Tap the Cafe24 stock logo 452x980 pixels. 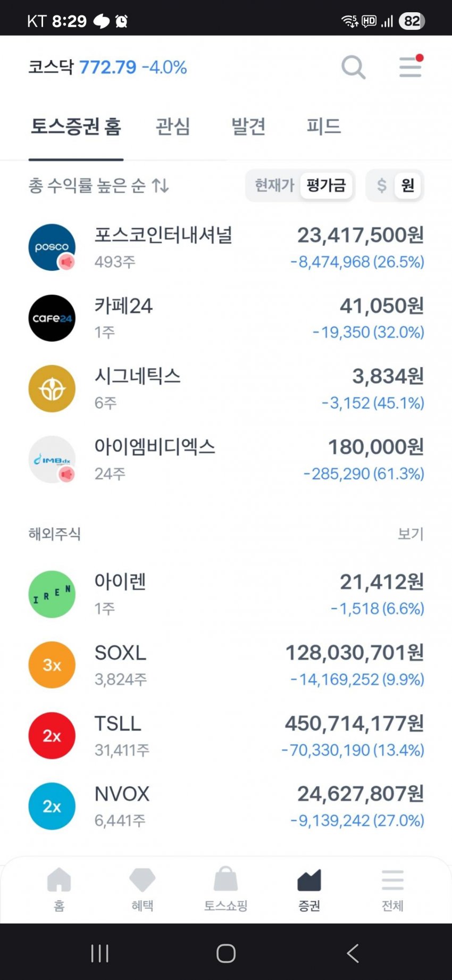coord(52,318)
